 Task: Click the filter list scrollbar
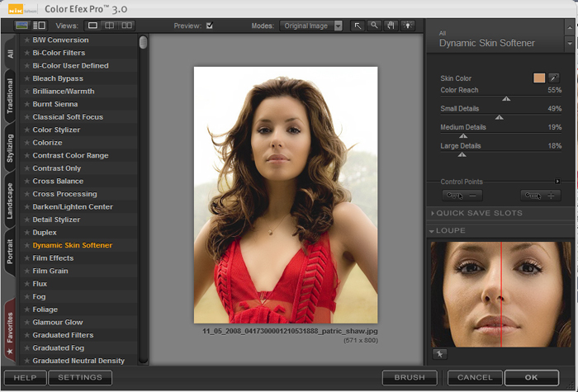click(144, 43)
